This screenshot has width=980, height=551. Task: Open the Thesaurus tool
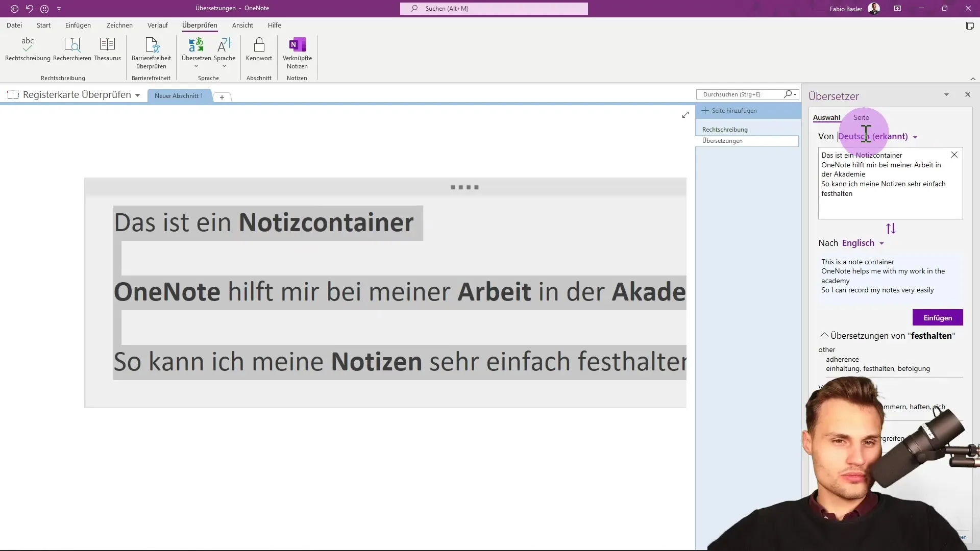107,49
